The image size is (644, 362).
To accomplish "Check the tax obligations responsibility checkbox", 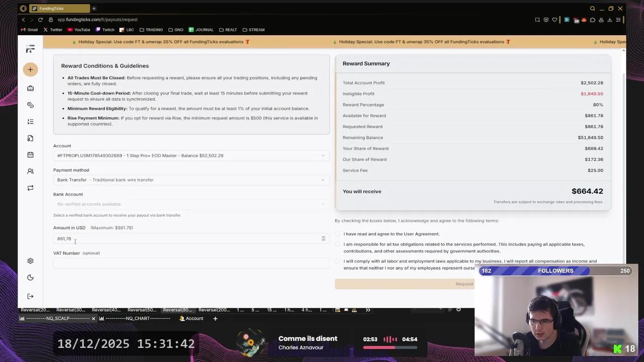I will click(338, 244).
